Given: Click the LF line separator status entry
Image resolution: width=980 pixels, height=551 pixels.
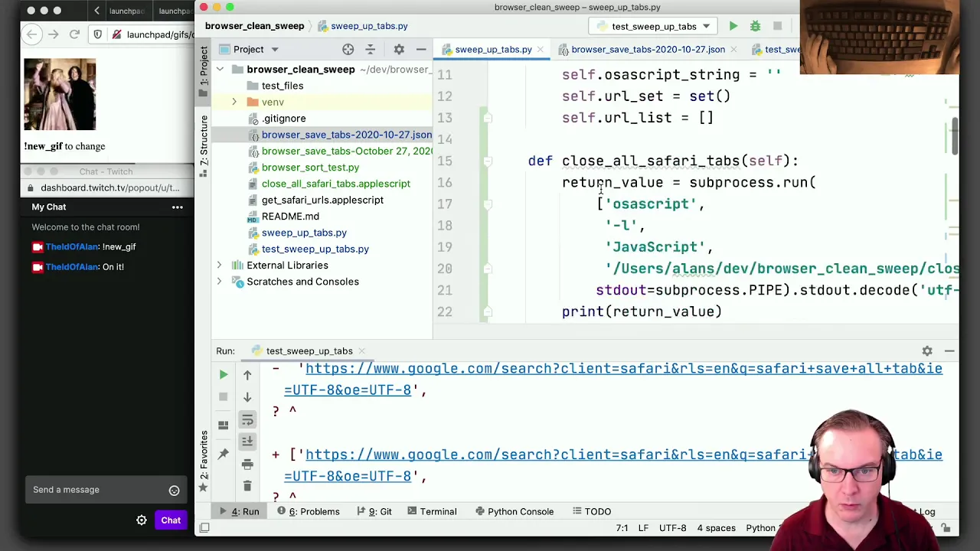Looking at the screenshot, I should [643, 528].
